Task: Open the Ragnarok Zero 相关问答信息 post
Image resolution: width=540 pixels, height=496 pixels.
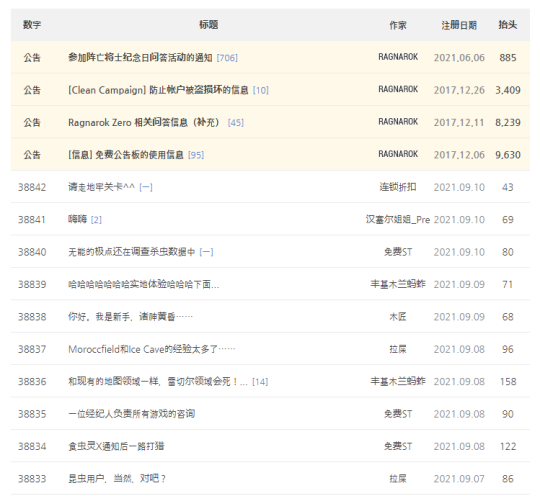Action: [x=144, y=122]
